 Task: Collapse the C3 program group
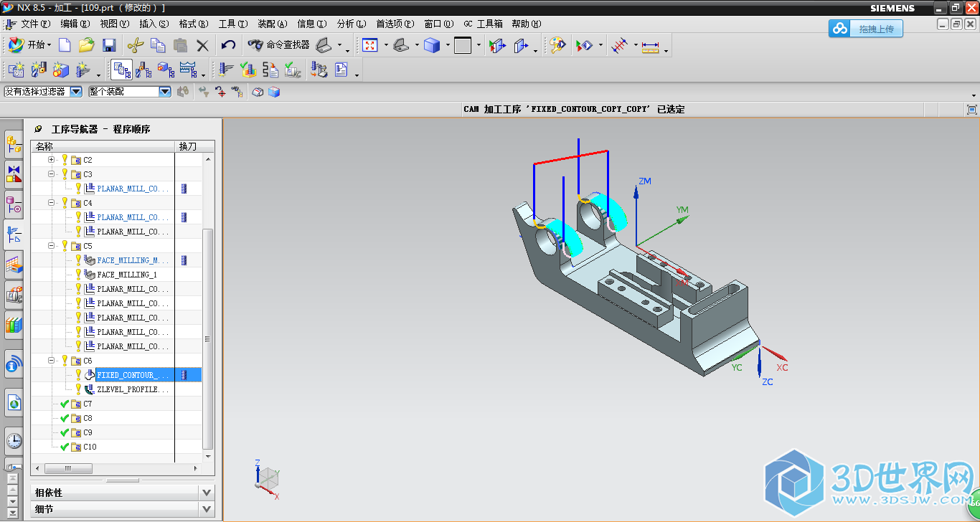52,174
